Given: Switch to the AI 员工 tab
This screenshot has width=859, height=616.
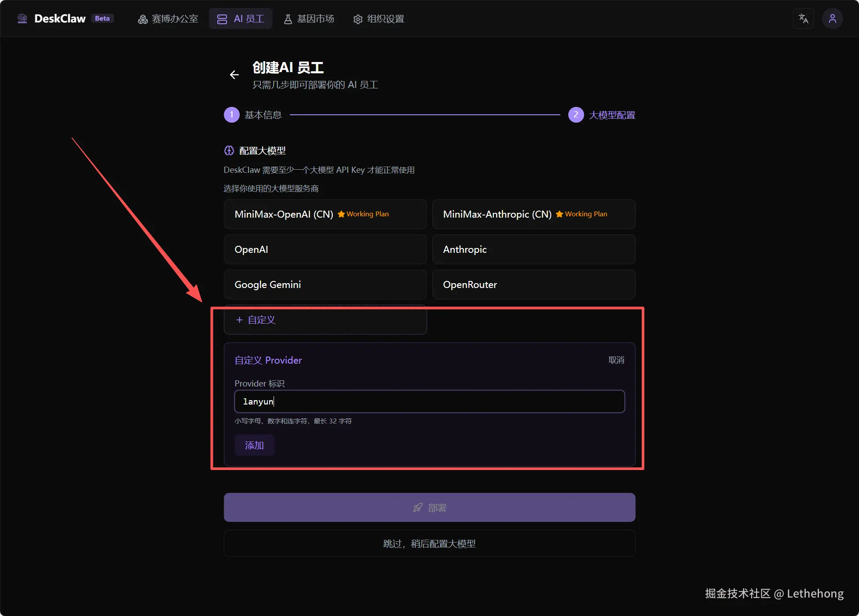Looking at the screenshot, I should click(241, 19).
